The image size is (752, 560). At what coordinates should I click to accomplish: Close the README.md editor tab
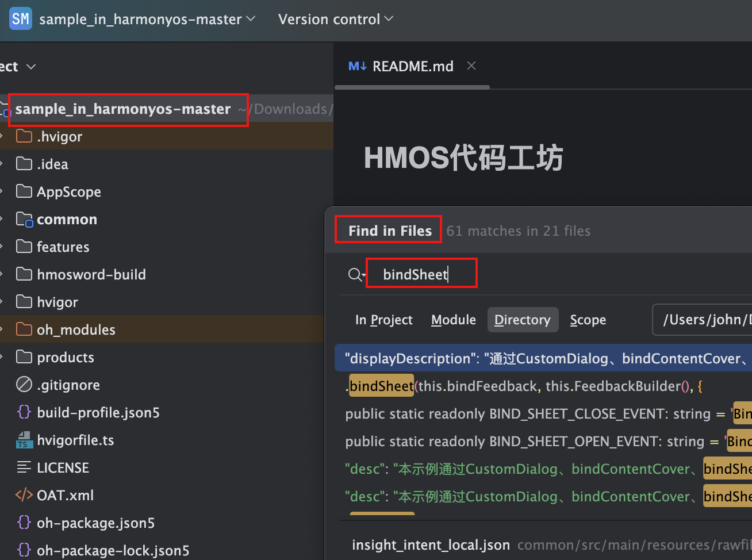coord(471,66)
